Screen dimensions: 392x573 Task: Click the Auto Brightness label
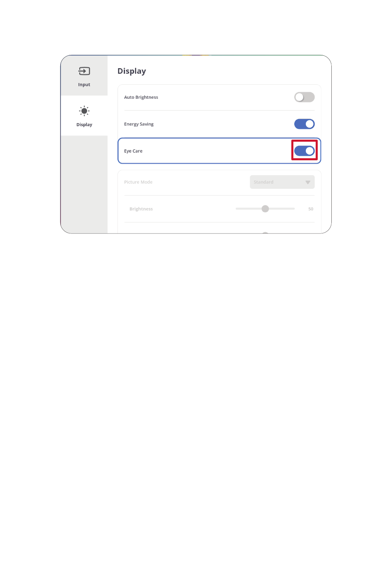click(x=141, y=97)
